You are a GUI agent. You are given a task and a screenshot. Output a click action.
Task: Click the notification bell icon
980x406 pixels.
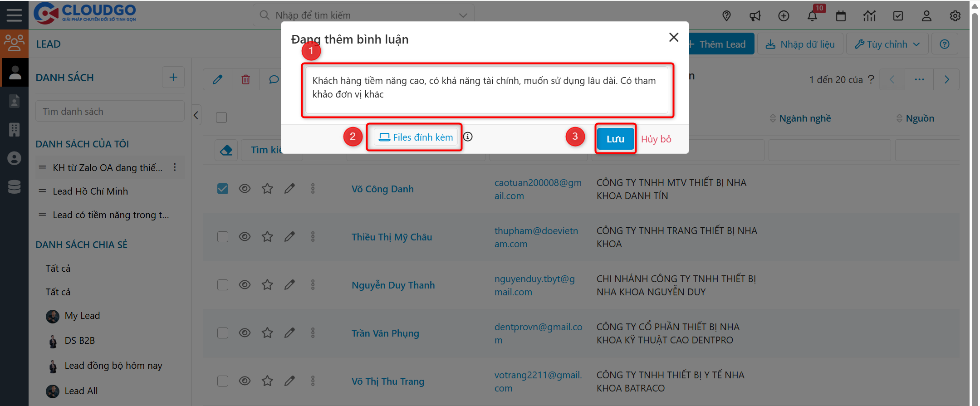(812, 16)
